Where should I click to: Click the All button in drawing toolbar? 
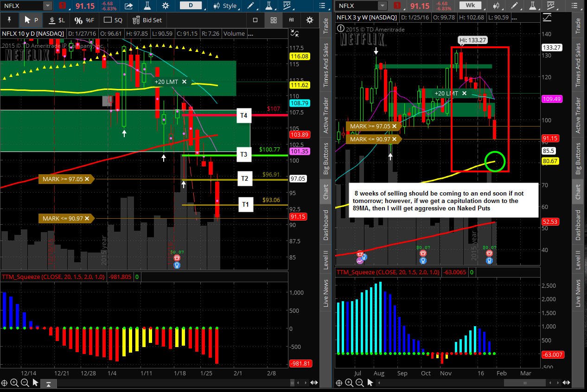tap(291, 20)
